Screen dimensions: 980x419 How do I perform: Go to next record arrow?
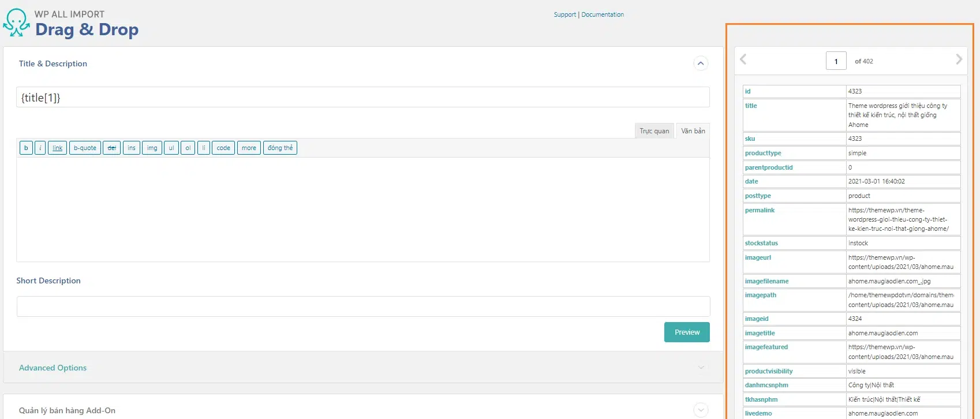tap(959, 59)
